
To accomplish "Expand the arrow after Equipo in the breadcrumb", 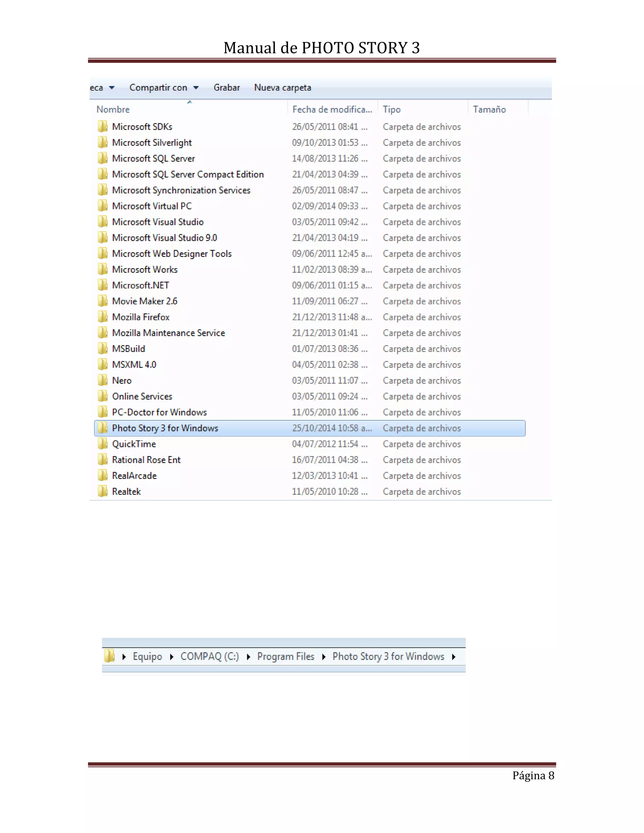I will pyautogui.click(x=172, y=656).
